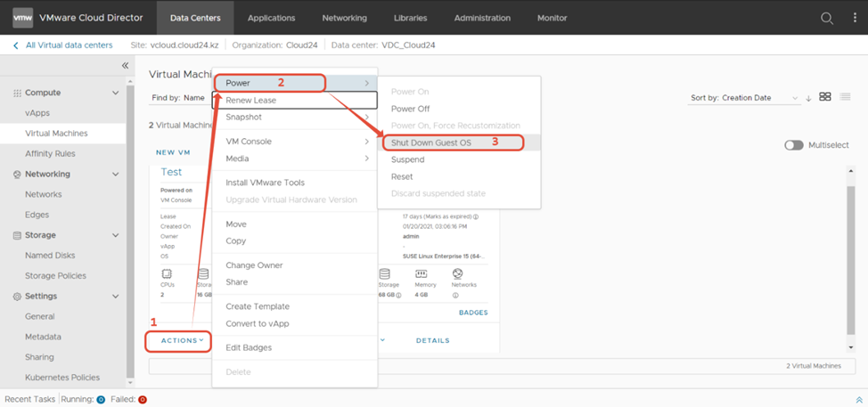Click the ACTIONS button on Test VM
The image size is (868, 407).
tap(182, 340)
